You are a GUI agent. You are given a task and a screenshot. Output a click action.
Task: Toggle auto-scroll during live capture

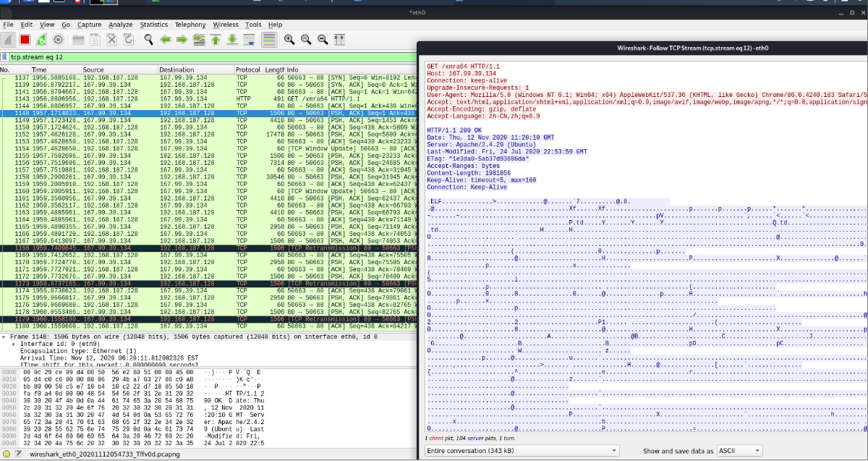point(249,39)
